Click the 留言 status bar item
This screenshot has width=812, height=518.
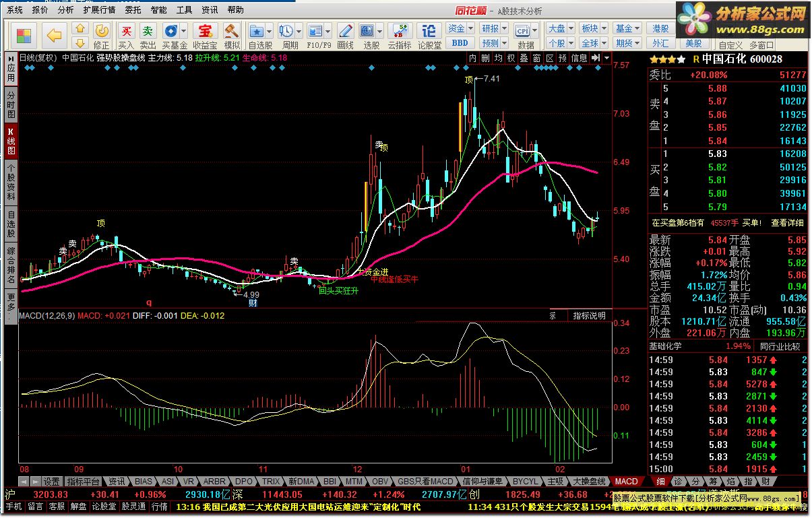coord(35,507)
